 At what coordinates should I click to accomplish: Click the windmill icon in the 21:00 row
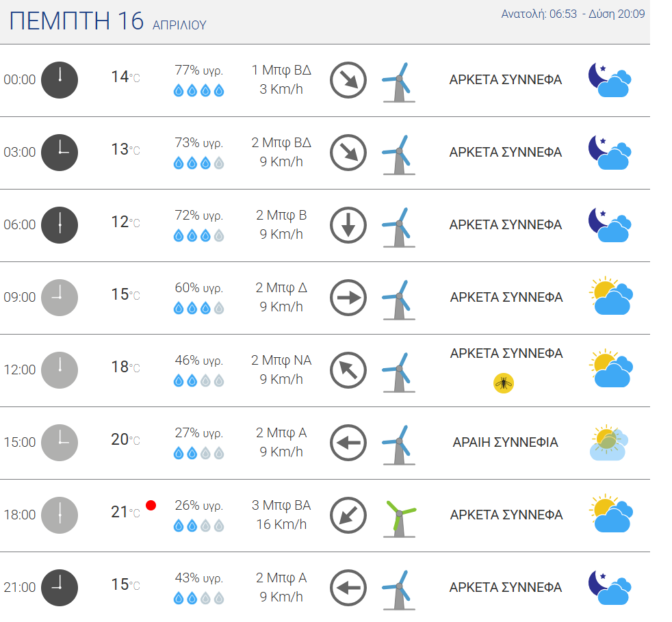pos(397,589)
